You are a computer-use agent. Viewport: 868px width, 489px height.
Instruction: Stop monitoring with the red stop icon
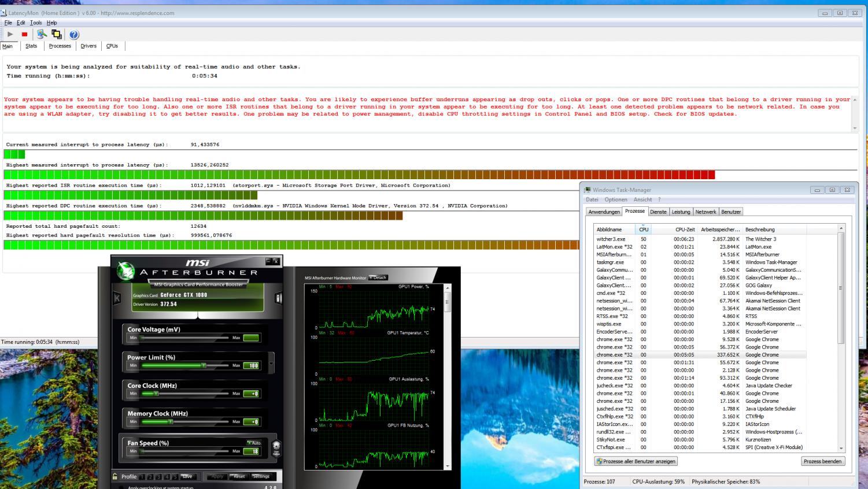click(24, 35)
